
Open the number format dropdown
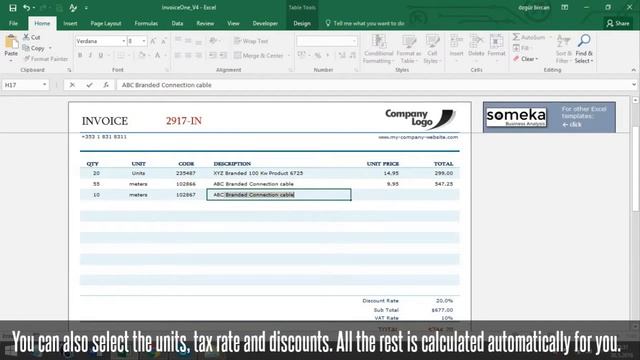(x=353, y=41)
